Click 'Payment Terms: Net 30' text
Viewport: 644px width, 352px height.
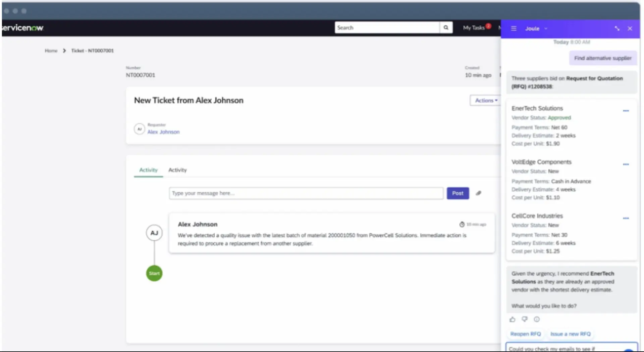[539, 235]
